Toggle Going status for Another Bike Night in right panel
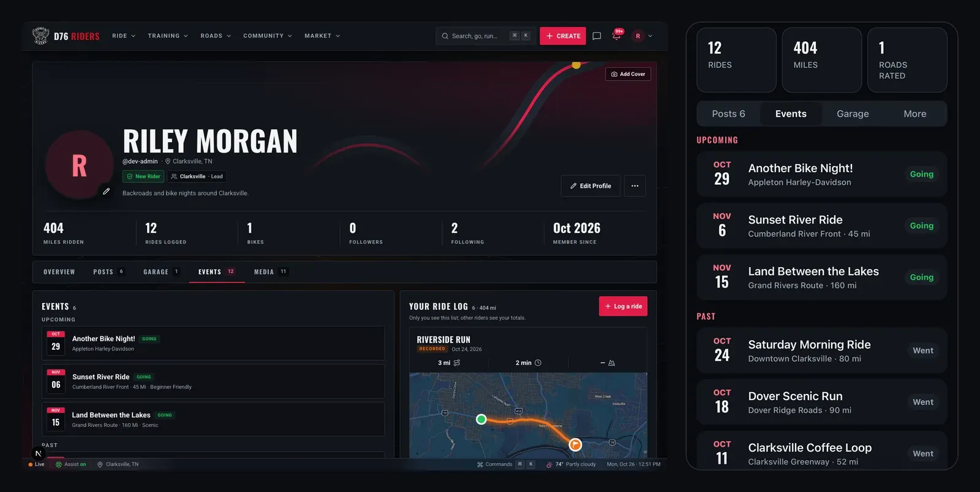The height and width of the screenshot is (492, 980). [x=921, y=174]
